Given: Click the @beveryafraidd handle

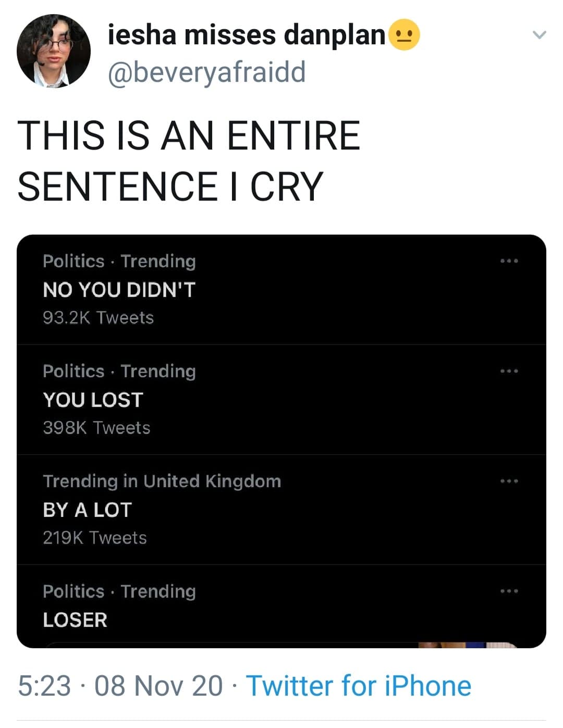Looking at the screenshot, I should click(206, 72).
